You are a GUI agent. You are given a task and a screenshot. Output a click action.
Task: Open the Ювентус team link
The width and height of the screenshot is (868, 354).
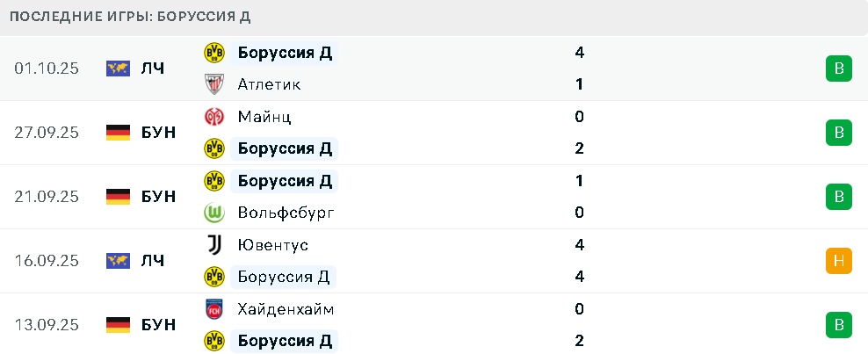point(272,245)
